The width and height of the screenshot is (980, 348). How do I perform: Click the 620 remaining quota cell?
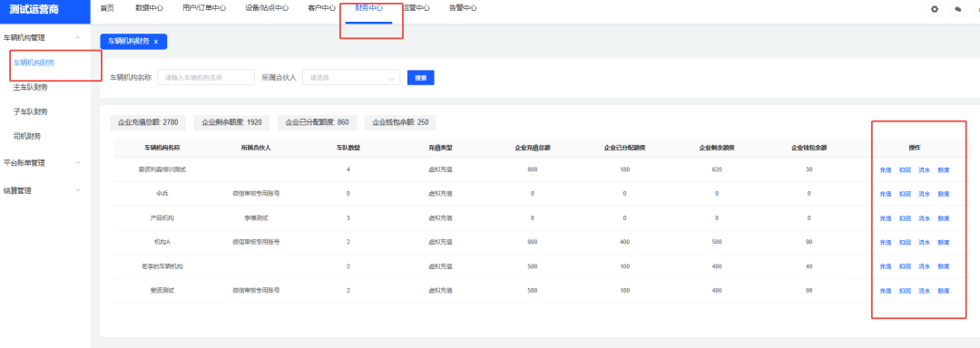pyautogui.click(x=716, y=169)
